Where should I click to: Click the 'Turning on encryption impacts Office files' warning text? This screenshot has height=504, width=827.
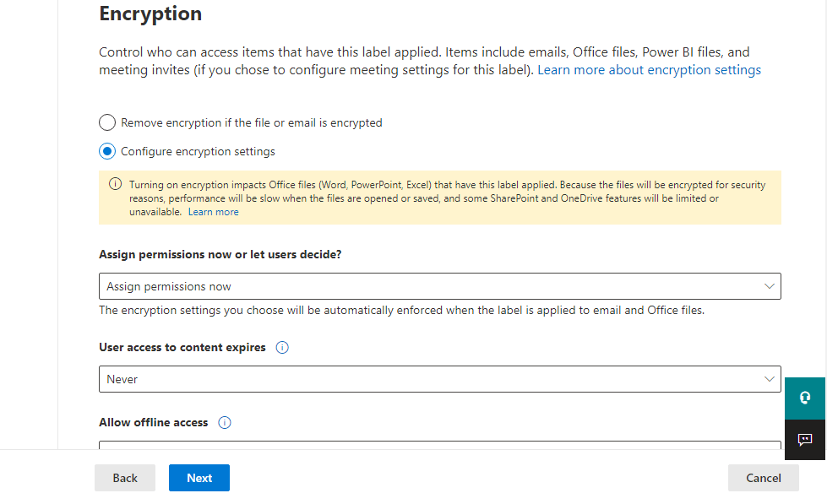click(447, 198)
